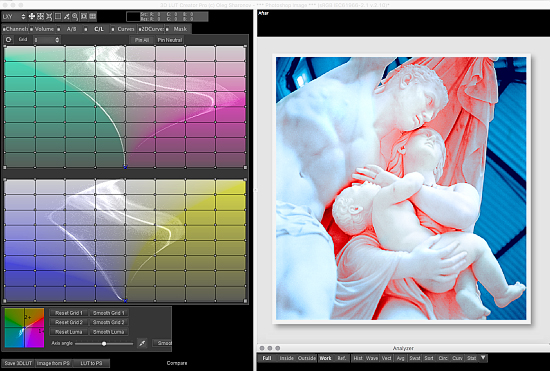
Task: Click the rectangle selection tool icon
Action: tap(58, 16)
